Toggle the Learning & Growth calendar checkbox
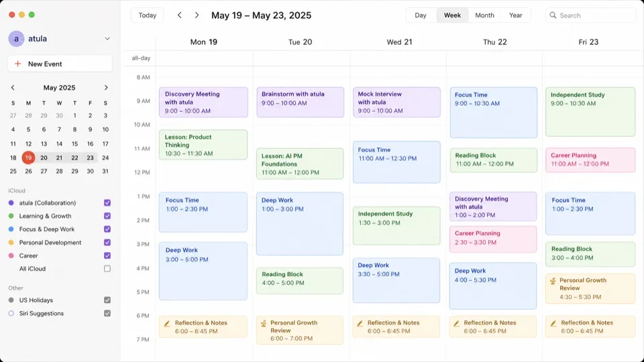Screen dimensions: 644x362 point(107,216)
